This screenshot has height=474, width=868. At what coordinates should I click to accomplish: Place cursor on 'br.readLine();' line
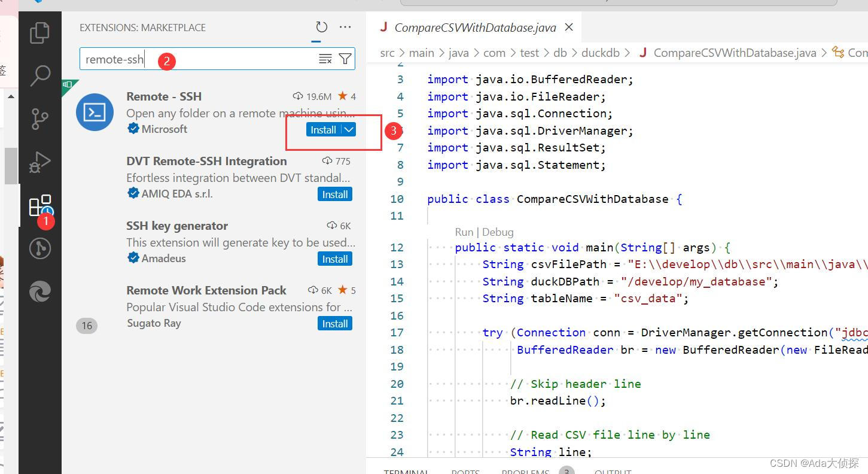click(x=558, y=400)
